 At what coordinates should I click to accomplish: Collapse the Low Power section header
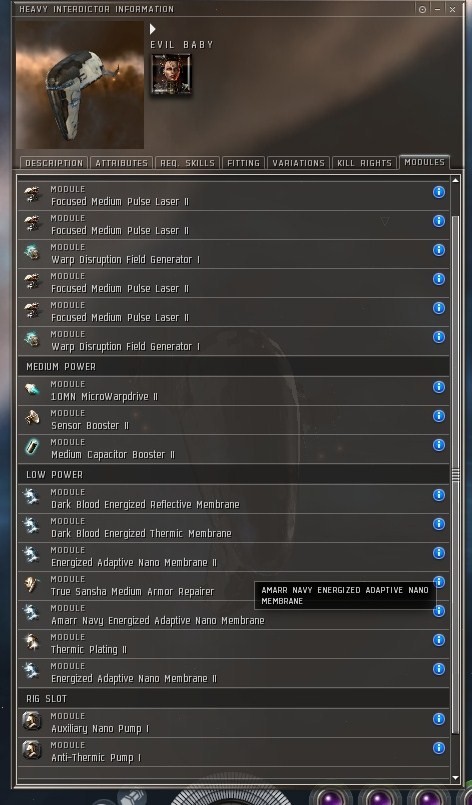coord(233,474)
